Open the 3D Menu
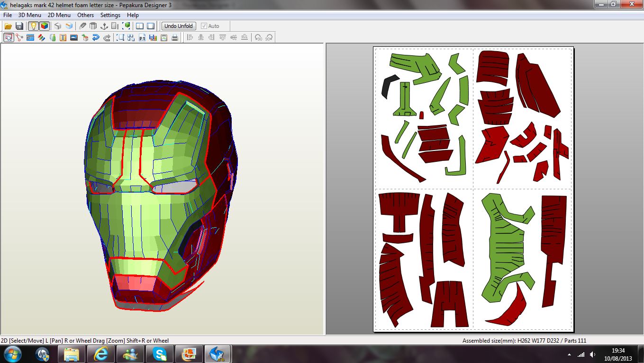Viewport: 644px width, 363px height. 30,15
